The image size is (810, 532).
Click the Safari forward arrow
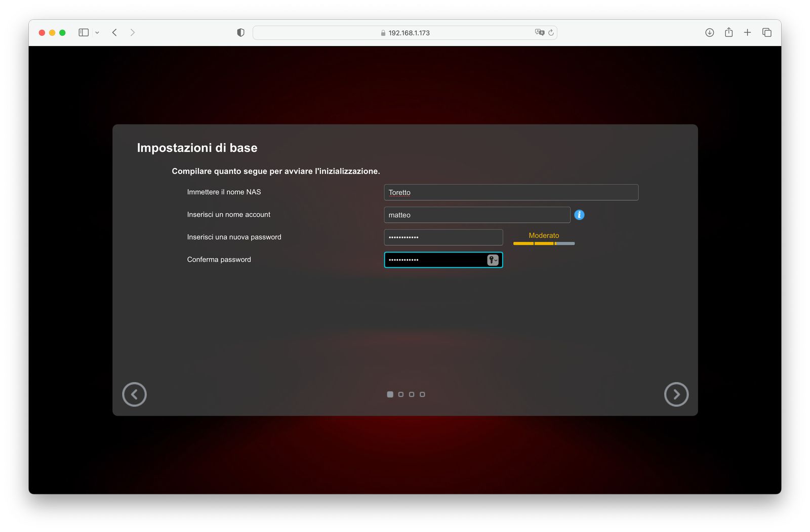click(133, 32)
